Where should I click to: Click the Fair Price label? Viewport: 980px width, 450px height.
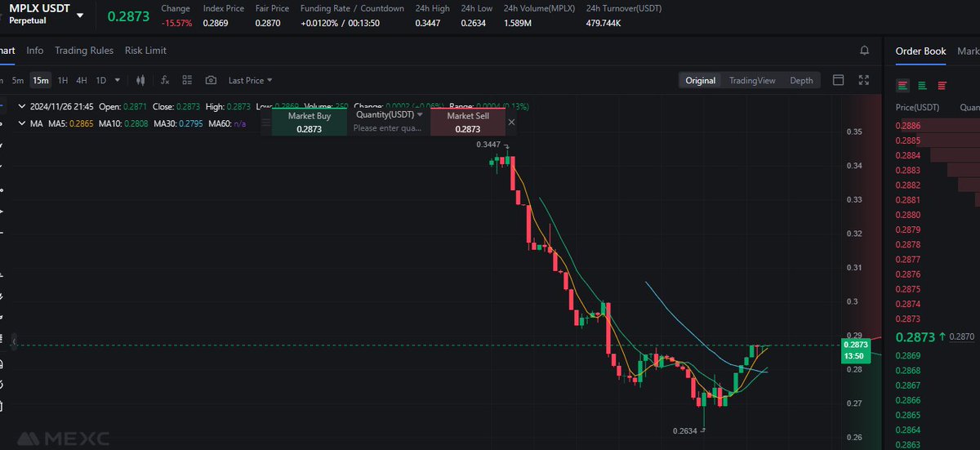pyautogui.click(x=272, y=8)
